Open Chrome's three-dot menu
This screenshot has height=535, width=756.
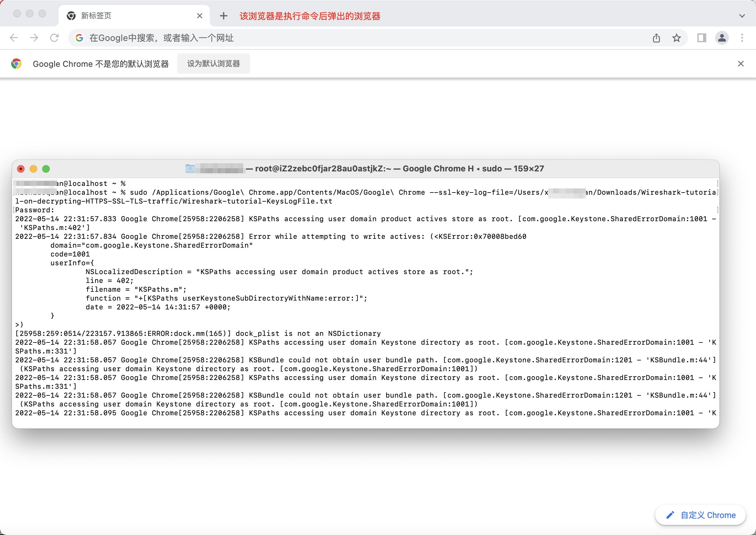(742, 38)
